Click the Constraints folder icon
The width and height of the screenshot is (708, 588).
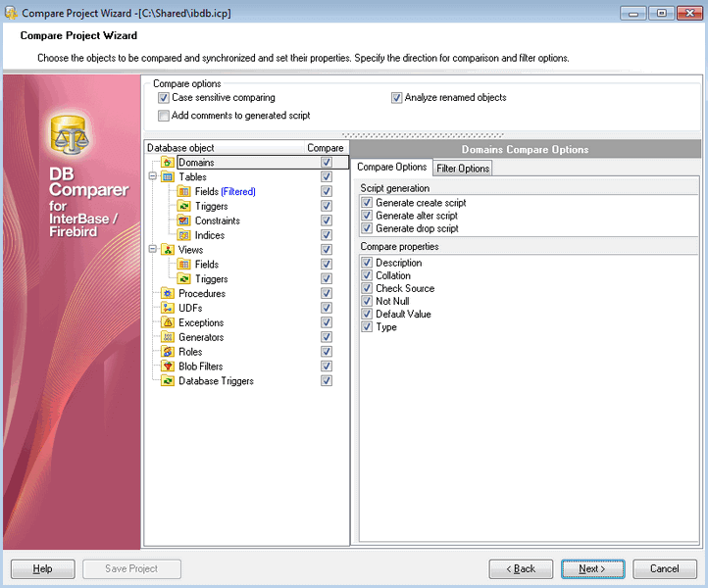coord(183,220)
